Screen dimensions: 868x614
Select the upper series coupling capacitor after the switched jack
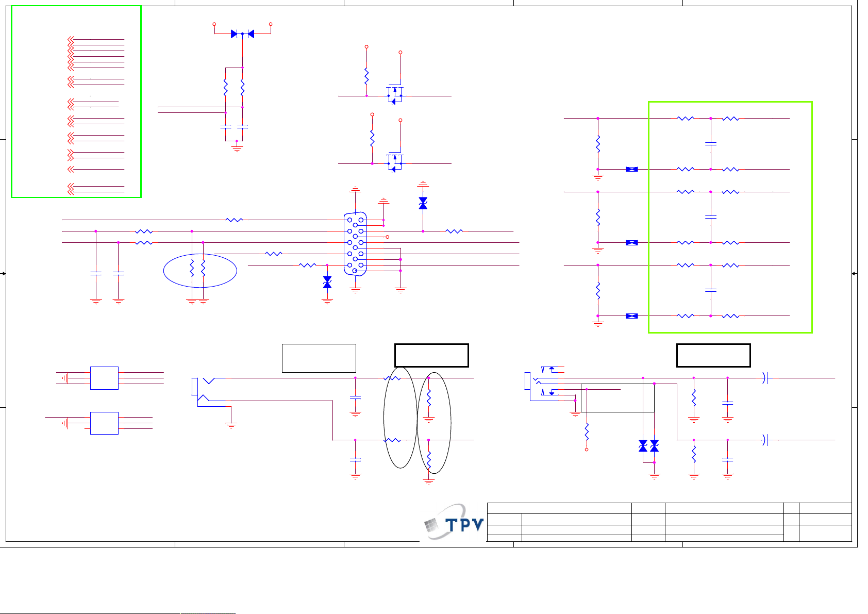click(765, 378)
